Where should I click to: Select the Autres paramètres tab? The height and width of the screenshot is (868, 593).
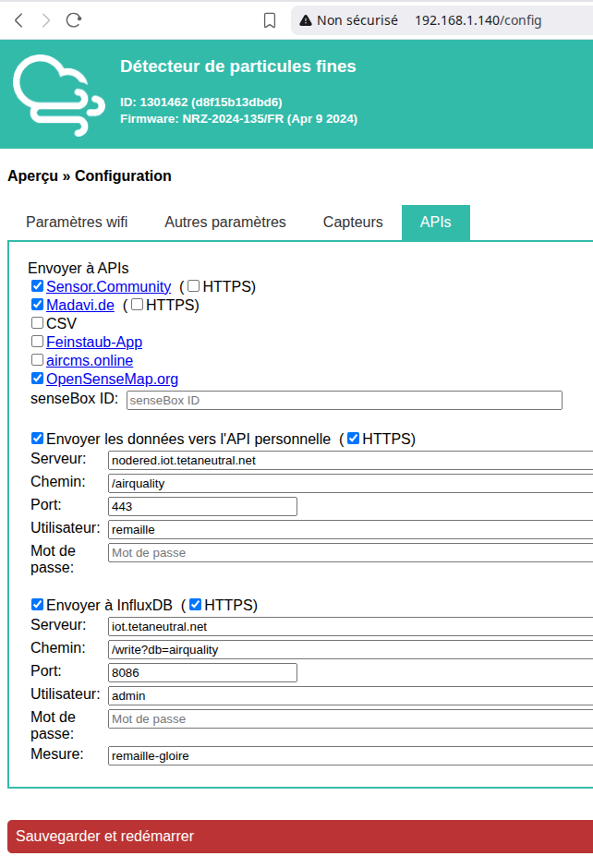225,223
